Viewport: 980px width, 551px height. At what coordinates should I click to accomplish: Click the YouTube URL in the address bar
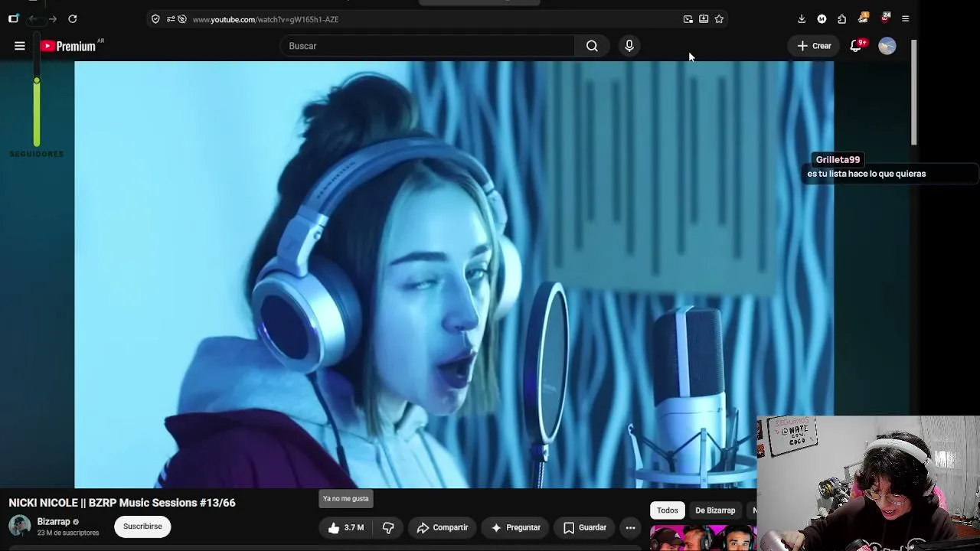[266, 19]
